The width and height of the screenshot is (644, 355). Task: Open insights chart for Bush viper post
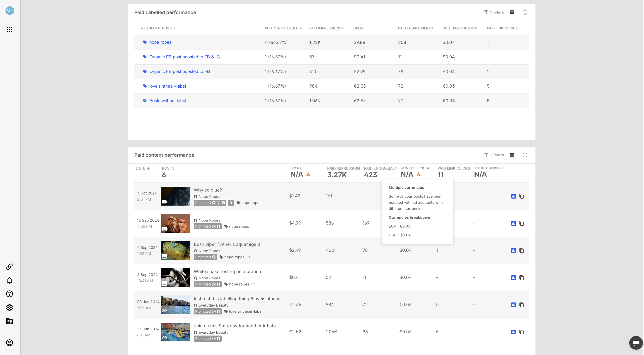pos(513,251)
